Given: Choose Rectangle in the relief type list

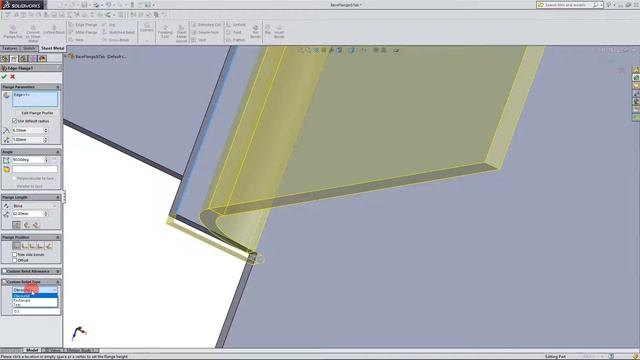Looking at the screenshot, I should coord(35,300).
